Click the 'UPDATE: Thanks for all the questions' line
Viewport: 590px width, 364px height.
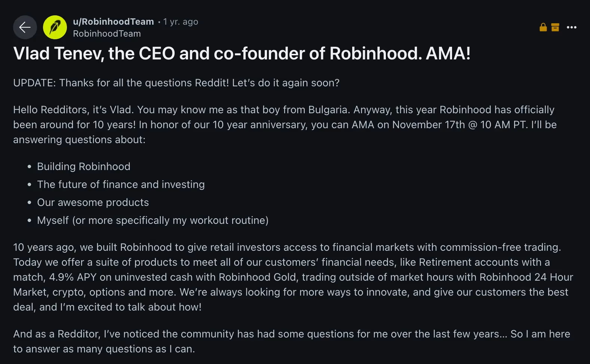[x=176, y=83]
